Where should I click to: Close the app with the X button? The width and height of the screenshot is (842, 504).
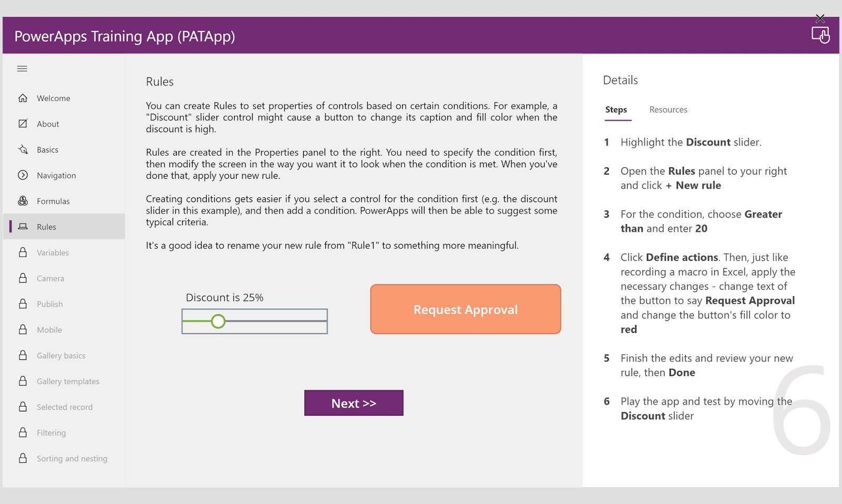point(820,18)
